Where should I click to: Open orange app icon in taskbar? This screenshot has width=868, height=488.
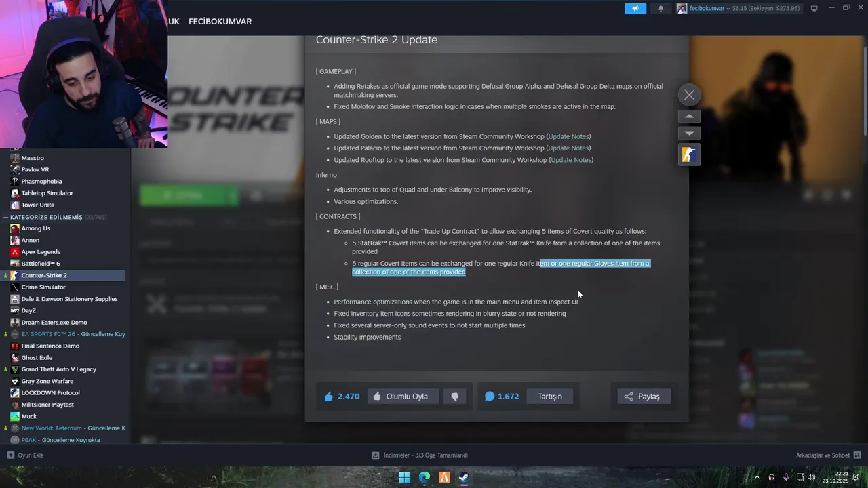(444, 477)
